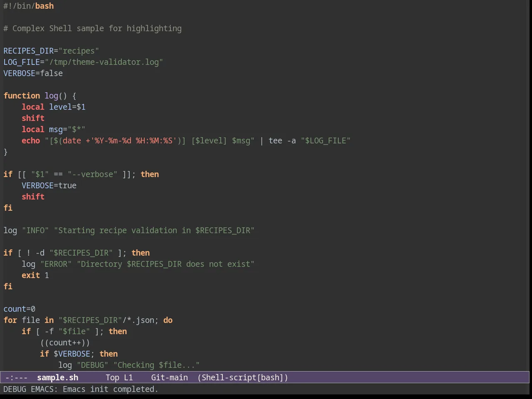Viewport: 532px width, 399px height.
Task: Place cursor on count=0 line
Action: pos(20,309)
